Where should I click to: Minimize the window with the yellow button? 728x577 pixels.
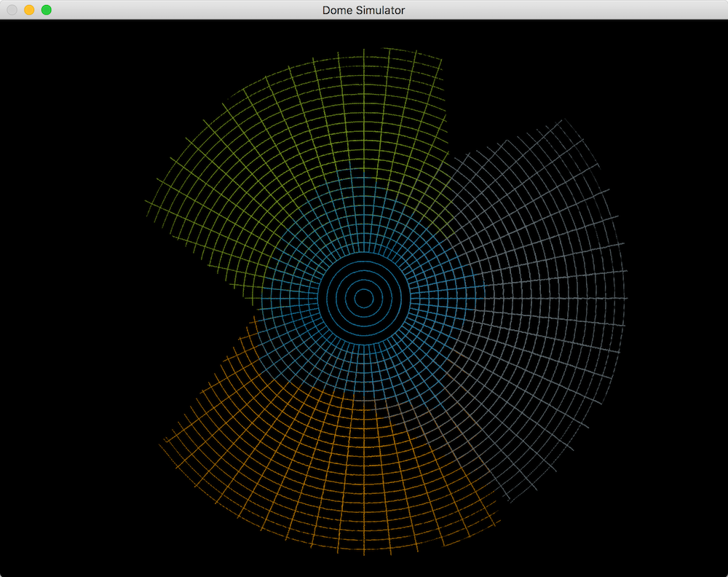coord(29,10)
